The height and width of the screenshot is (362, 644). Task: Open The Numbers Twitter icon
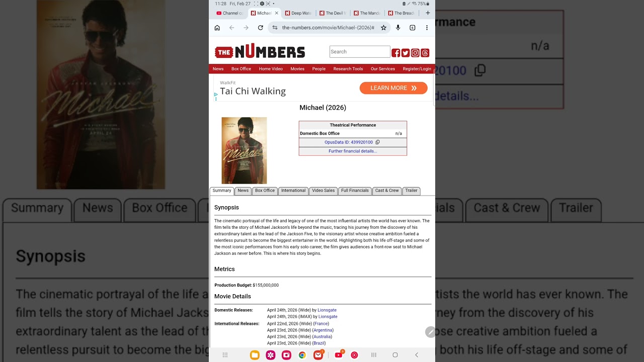coord(405,53)
